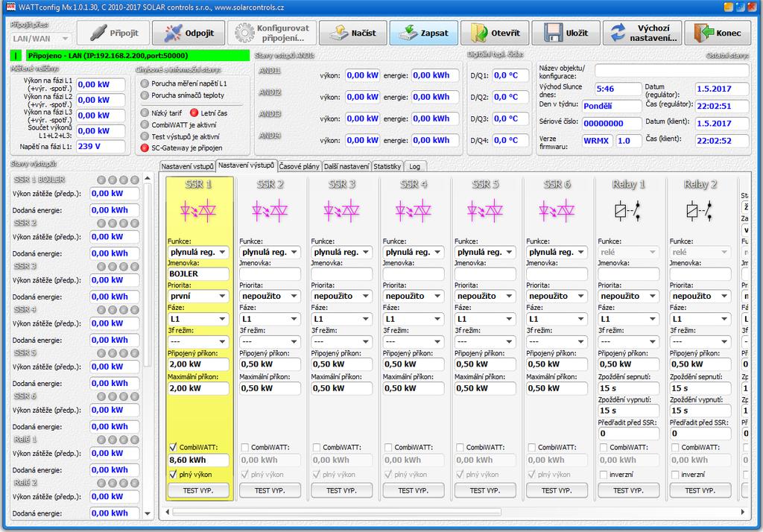Click the Relay 1 relay symbol
This screenshot has width=763, height=532.
coord(627,211)
